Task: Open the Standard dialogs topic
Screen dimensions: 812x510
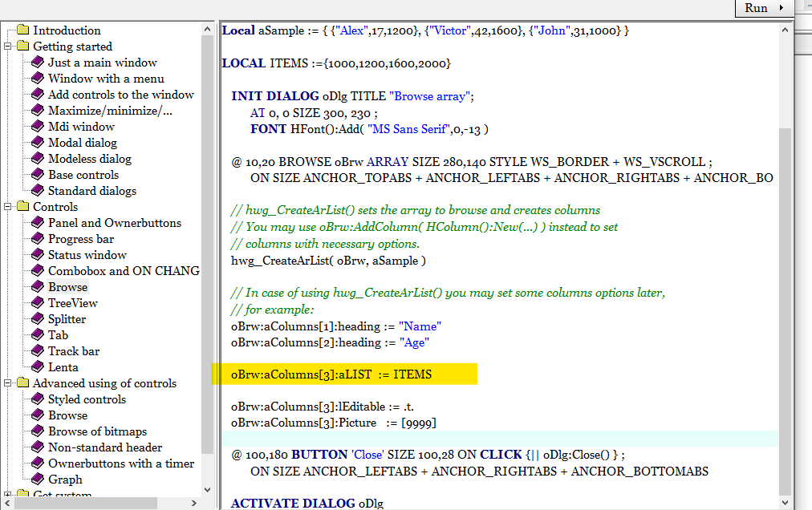Action: [92, 191]
